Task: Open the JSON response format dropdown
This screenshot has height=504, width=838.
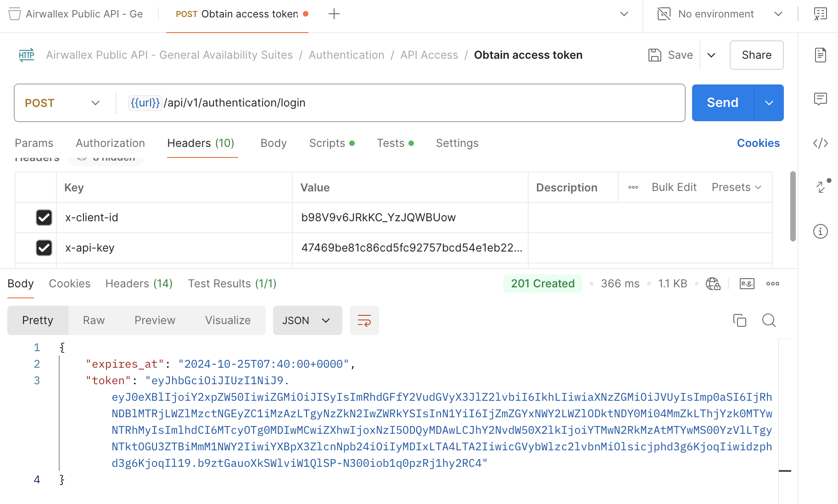Action: [x=307, y=320]
